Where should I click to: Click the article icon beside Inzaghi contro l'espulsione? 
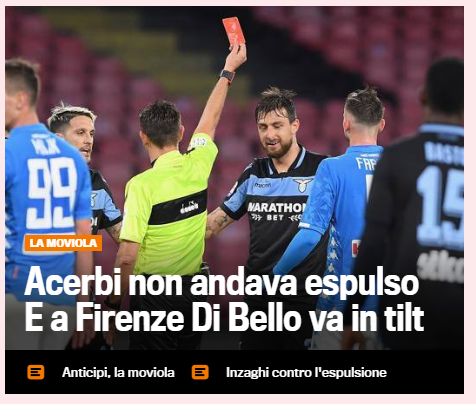200,372
